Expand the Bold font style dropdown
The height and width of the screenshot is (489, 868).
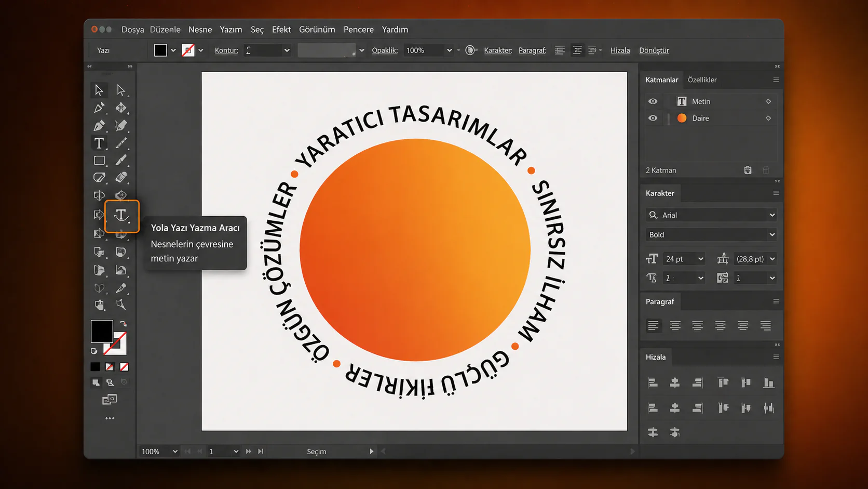[x=711, y=234]
